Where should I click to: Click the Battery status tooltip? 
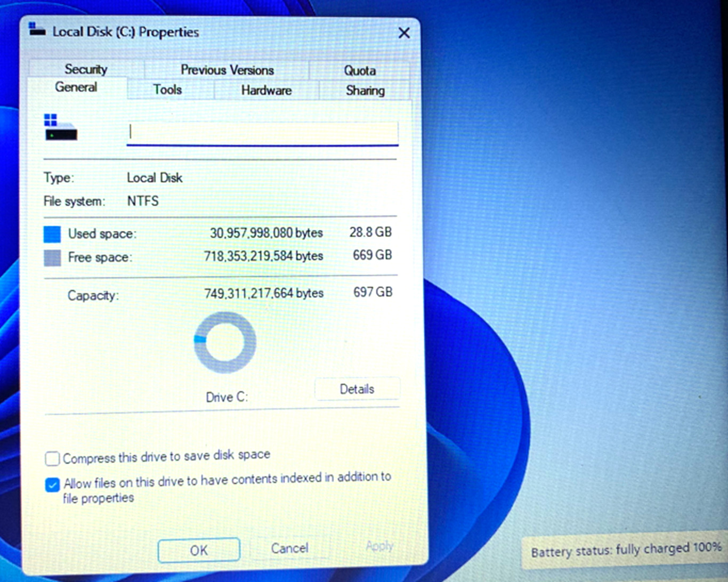(x=625, y=549)
